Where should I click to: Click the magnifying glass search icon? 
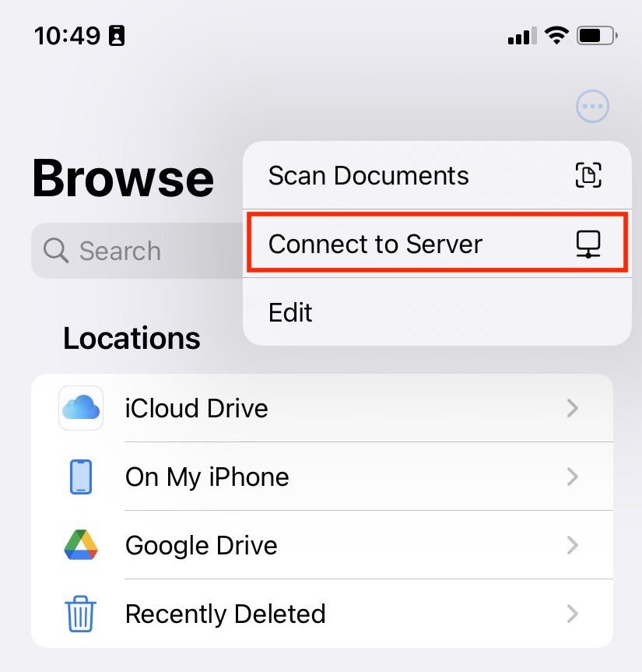pos(56,250)
